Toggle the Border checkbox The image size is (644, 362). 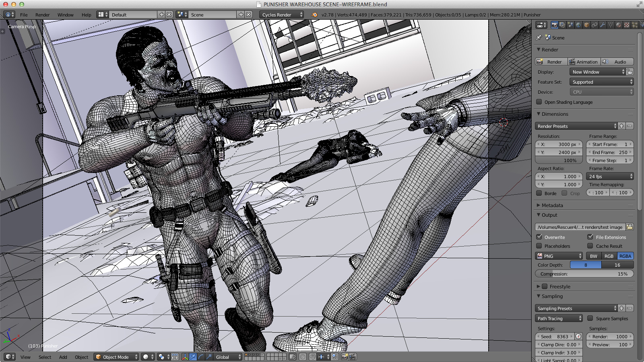click(x=539, y=193)
